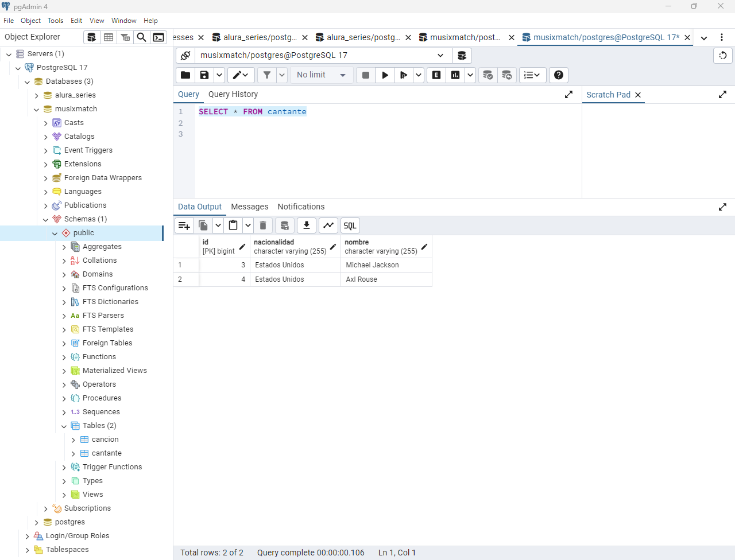
Task: Click the Delete row trash icon
Action: (x=263, y=225)
